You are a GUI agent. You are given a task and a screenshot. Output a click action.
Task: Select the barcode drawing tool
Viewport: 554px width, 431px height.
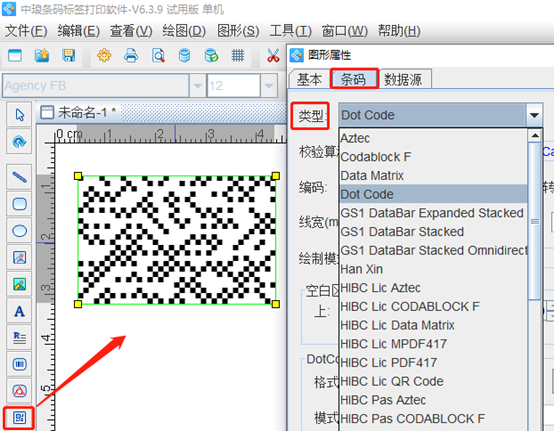coord(19,364)
